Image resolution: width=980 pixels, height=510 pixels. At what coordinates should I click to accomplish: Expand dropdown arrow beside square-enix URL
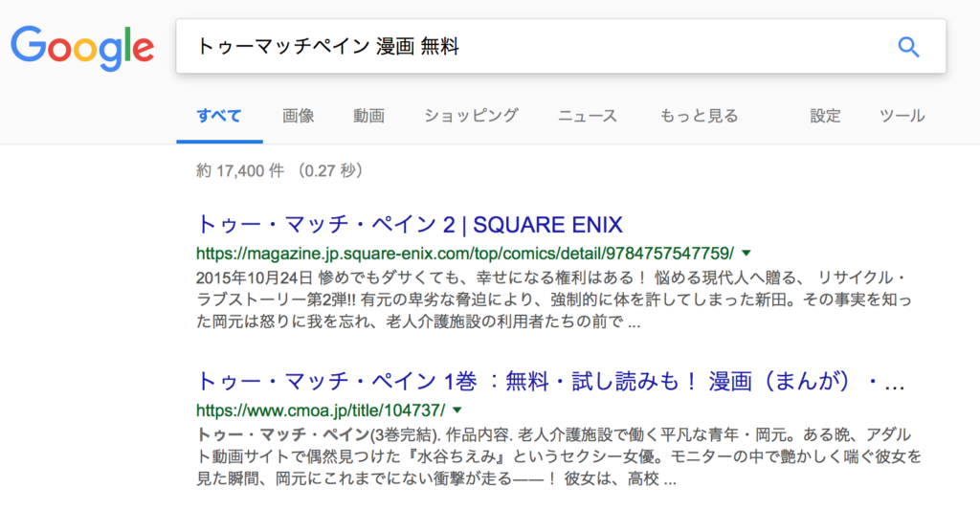point(746,254)
